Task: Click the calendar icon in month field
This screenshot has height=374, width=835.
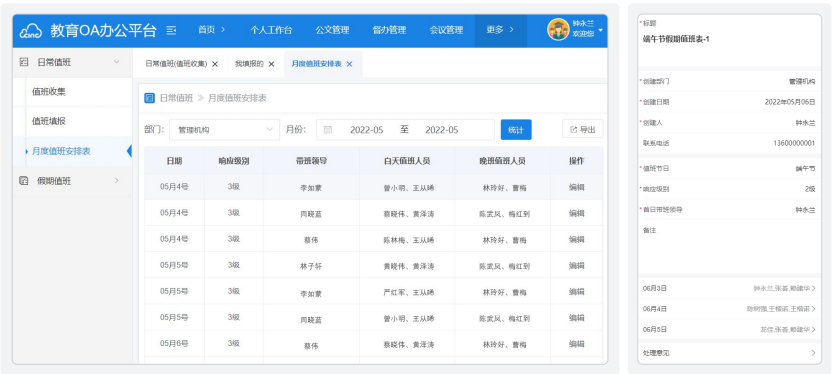Action: click(328, 129)
